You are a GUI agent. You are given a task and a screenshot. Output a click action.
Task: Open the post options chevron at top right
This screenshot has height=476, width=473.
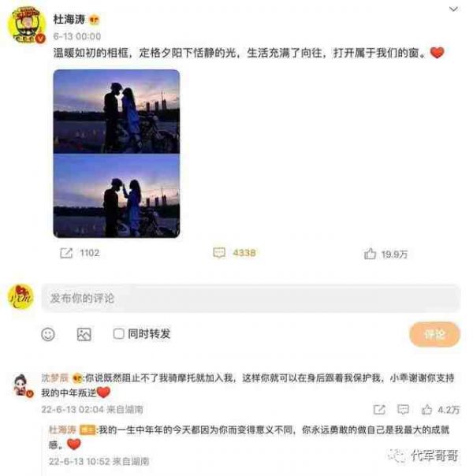[x=453, y=9]
